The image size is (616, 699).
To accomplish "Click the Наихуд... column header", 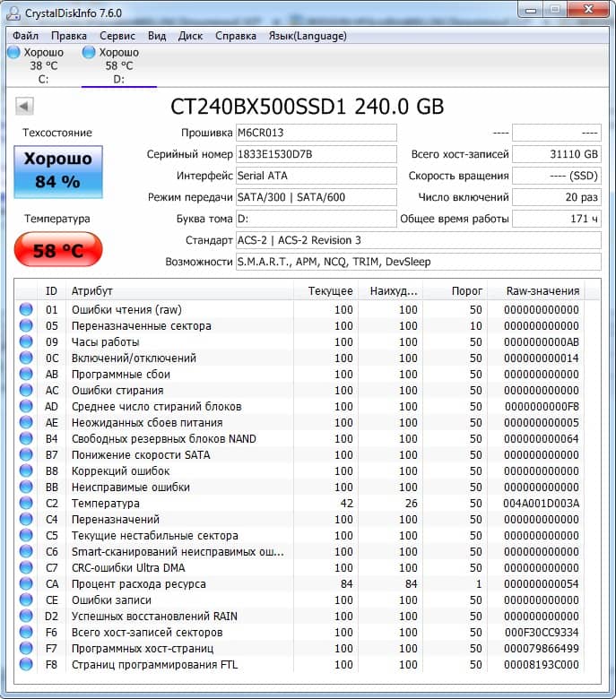I will [391, 290].
